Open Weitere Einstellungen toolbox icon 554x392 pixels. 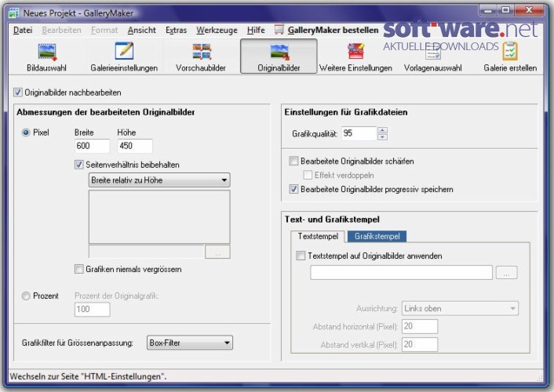pos(355,51)
